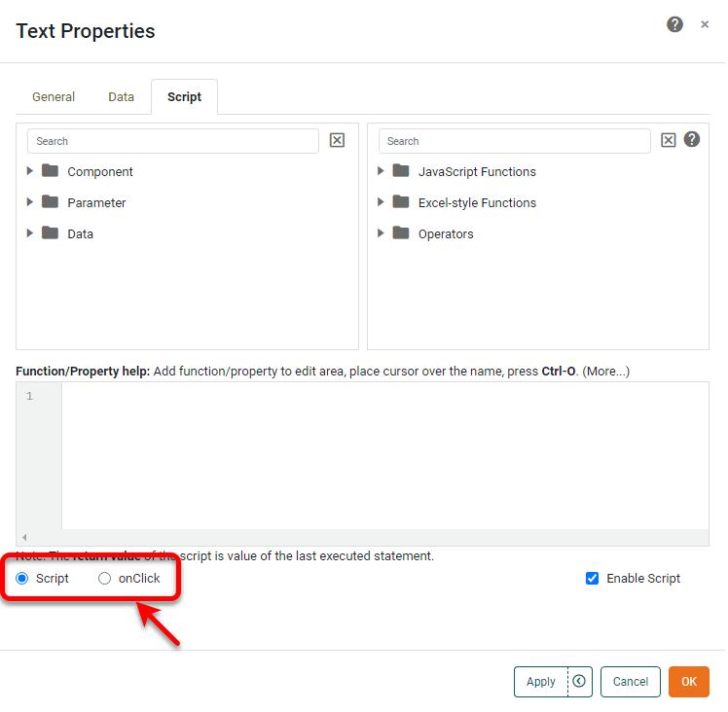This screenshot has width=728, height=712.
Task: Expand the Excel-style Functions node
Action: click(382, 202)
